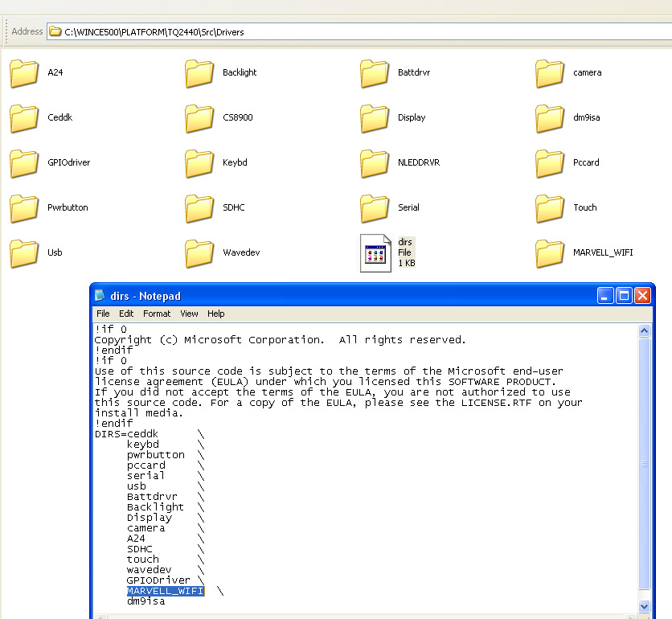Viewport: 672px width, 619px height.
Task: Click the 'DIRS=ceddk' line in Notepad
Action: 126,434
